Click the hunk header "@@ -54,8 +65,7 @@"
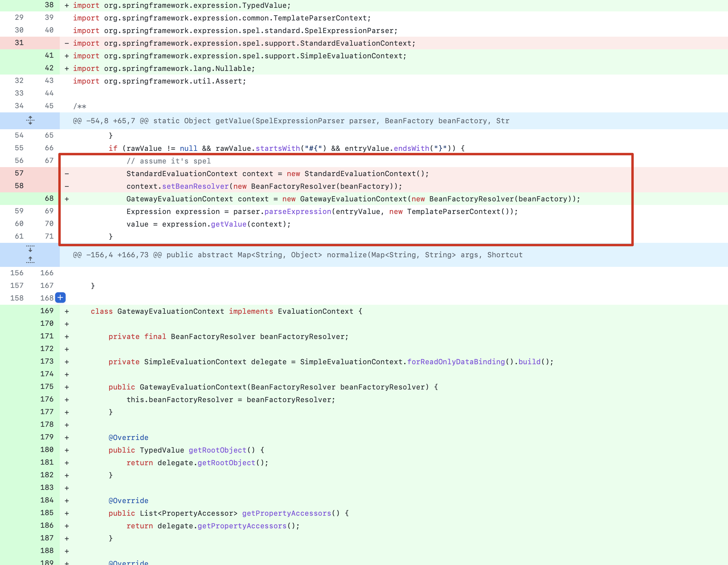Viewport: 728px width, 565px height. [104, 121]
